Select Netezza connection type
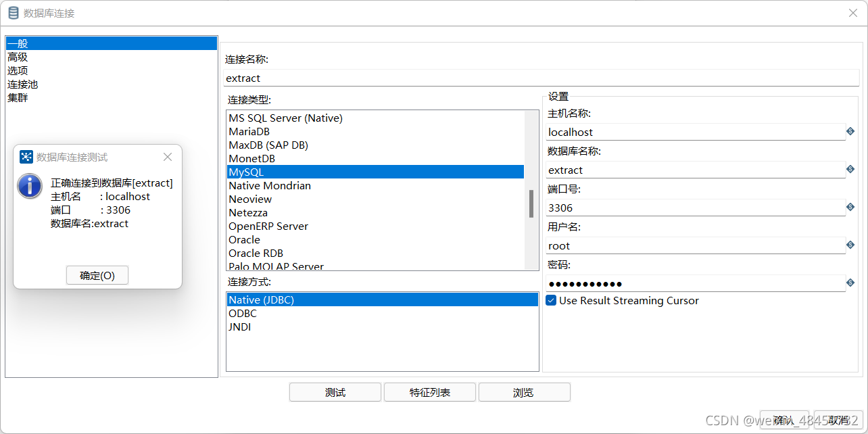 click(375, 212)
